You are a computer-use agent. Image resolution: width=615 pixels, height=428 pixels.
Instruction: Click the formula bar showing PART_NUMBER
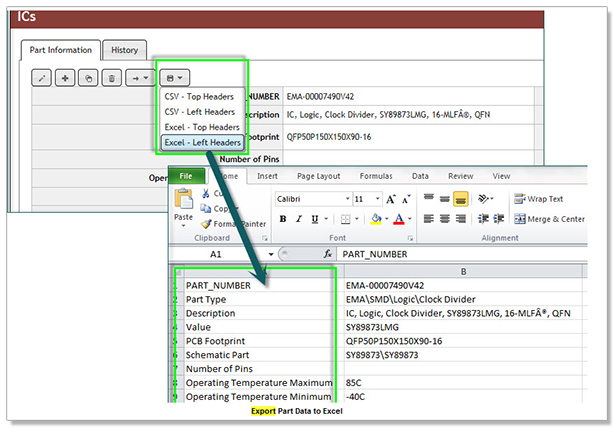(463, 254)
